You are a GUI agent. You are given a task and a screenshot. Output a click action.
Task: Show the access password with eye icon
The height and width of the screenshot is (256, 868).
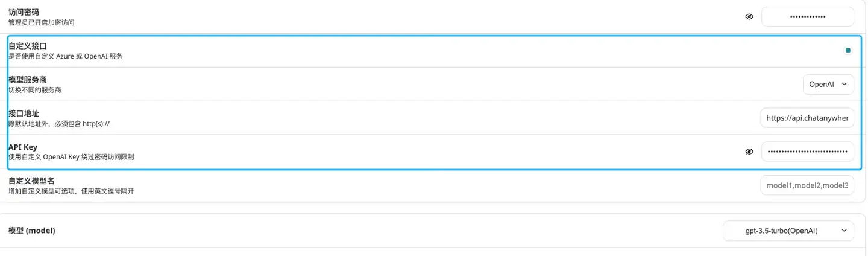click(749, 17)
